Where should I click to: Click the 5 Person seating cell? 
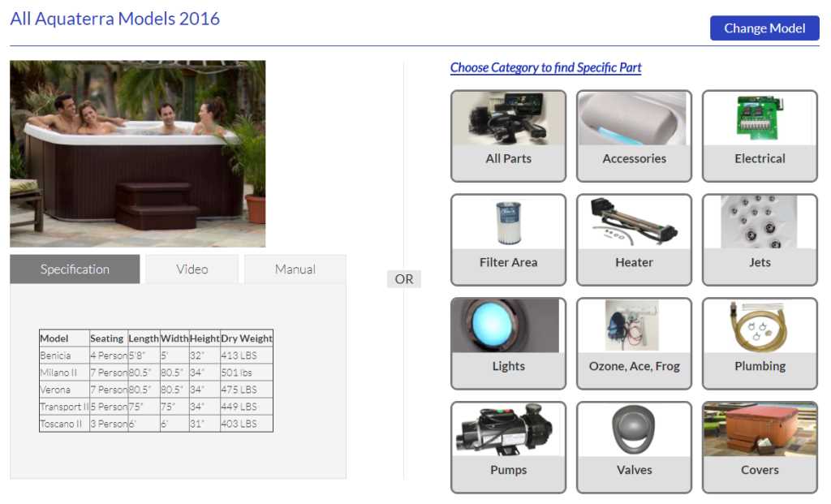tap(108, 407)
